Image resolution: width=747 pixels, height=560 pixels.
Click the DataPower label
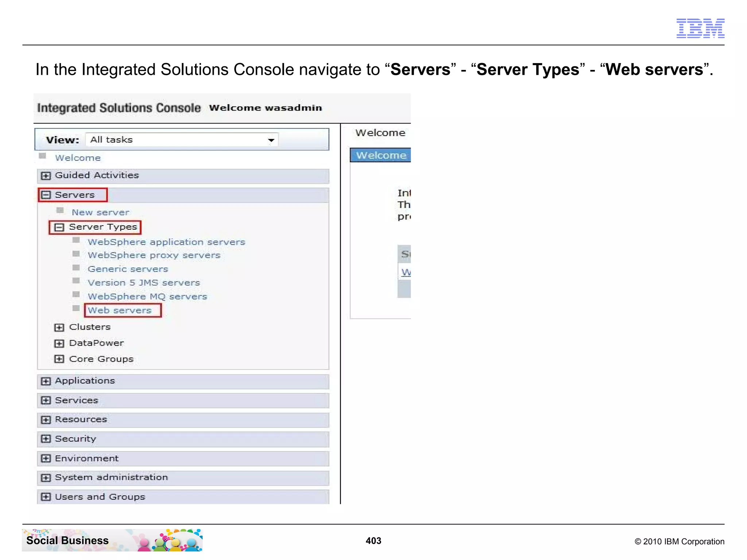point(97,343)
